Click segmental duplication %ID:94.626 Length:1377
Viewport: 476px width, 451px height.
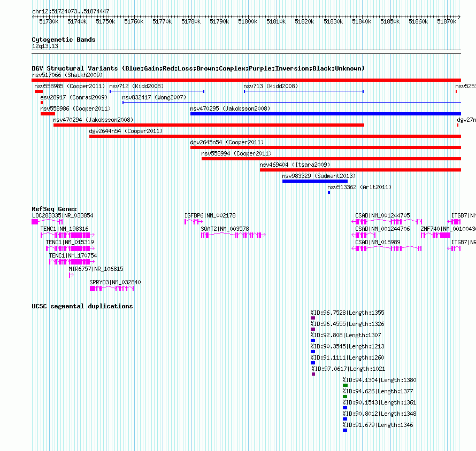click(x=378, y=391)
